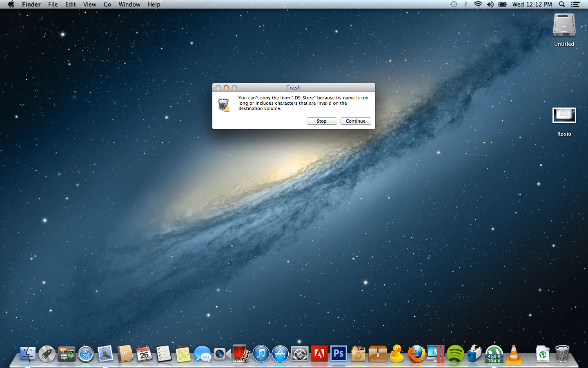Click Continue in the Trash dialog
Screen dimensions: 588x368
point(356,121)
